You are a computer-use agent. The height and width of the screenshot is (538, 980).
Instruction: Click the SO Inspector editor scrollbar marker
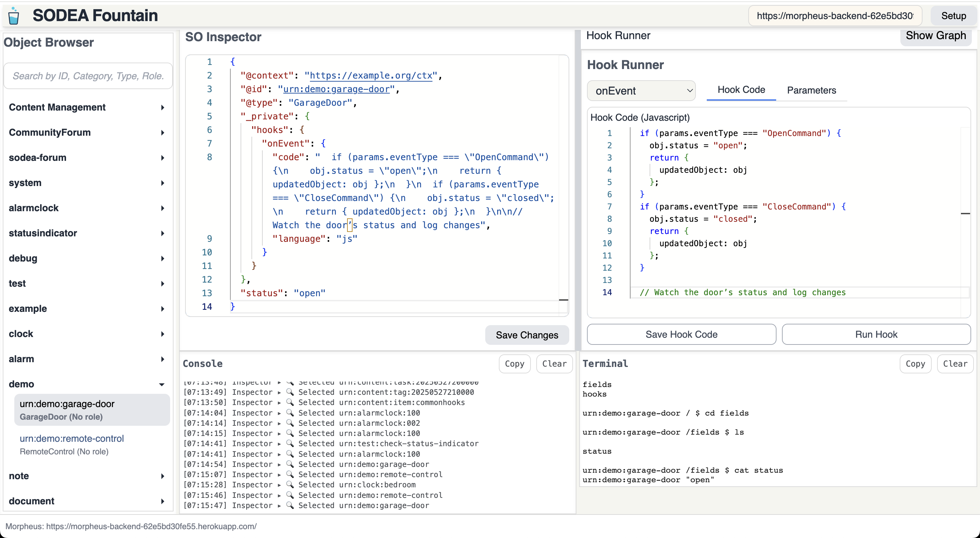(x=563, y=300)
